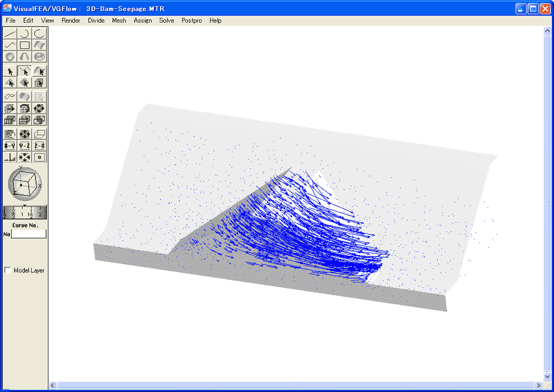The height and width of the screenshot is (392, 554).
Task: Choose the open-circle arc drawing tool
Action: click(x=39, y=34)
